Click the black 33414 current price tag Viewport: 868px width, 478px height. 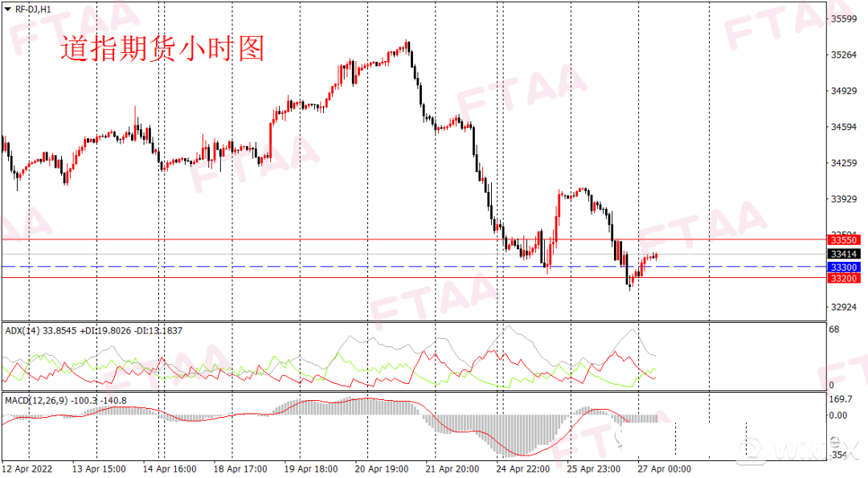click(844, 254)
